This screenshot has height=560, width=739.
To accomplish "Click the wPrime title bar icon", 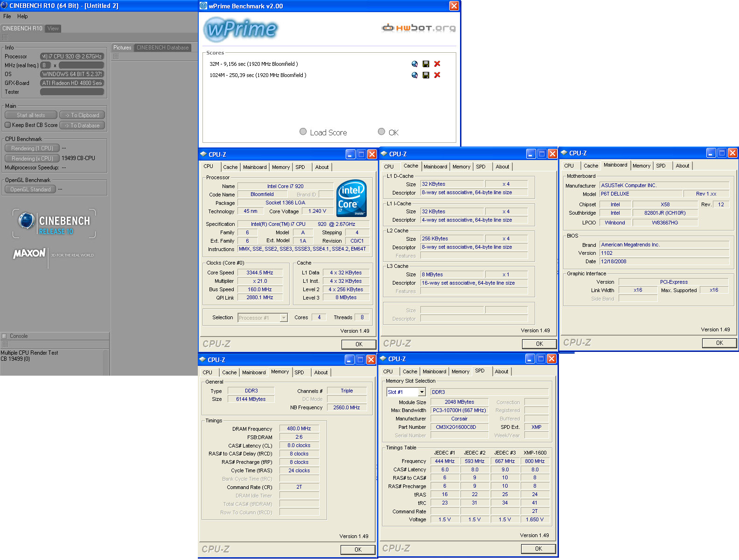I will [x=203, y=6].
